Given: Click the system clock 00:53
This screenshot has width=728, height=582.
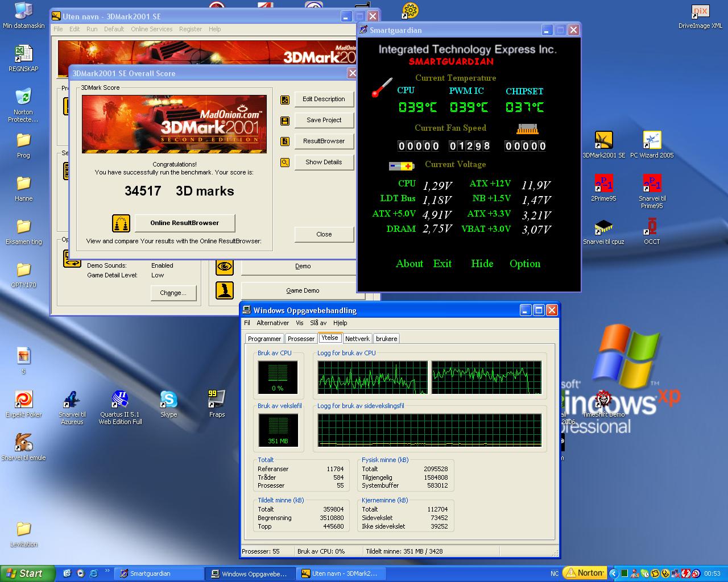Looking at the screenshot, I should [x=712, y=573].
